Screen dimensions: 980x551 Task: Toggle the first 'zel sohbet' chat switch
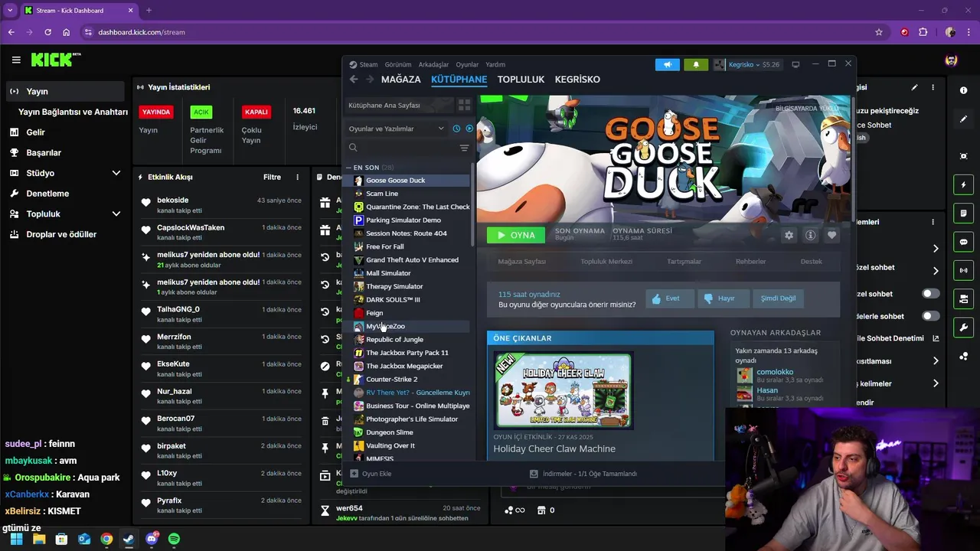(x=930, y=294)
